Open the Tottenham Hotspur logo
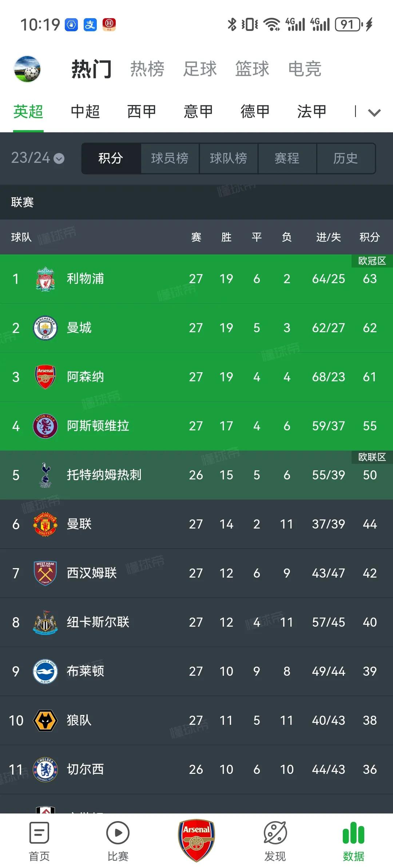 [45, 475]
